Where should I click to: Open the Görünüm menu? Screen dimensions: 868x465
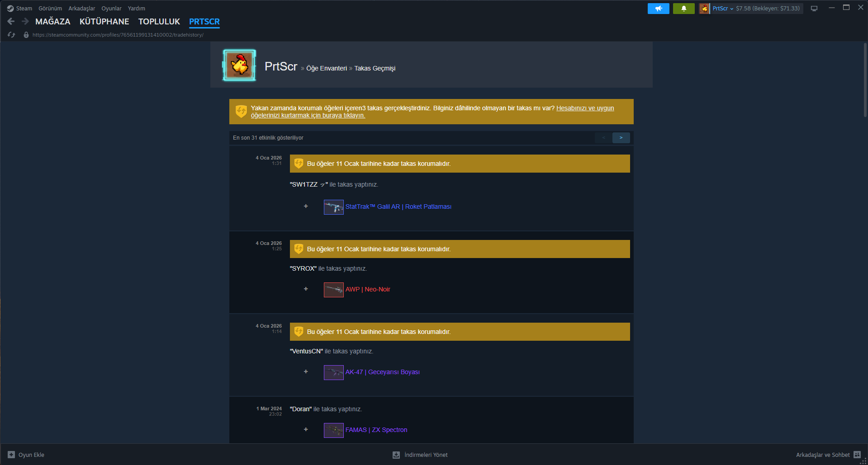coord(50,9)
